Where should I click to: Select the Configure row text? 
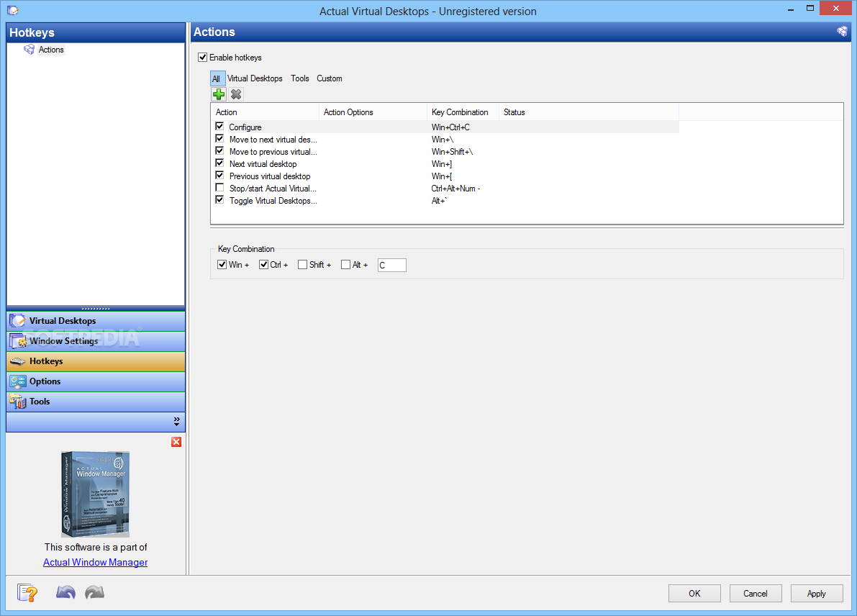(x=245, y=127)
